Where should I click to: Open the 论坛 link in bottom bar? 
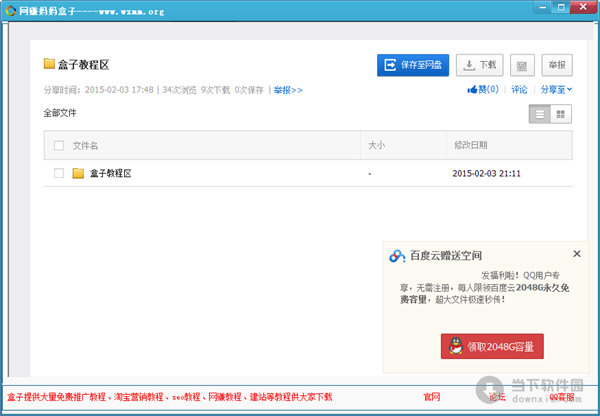pyautogui.click(x=497, y=397)
